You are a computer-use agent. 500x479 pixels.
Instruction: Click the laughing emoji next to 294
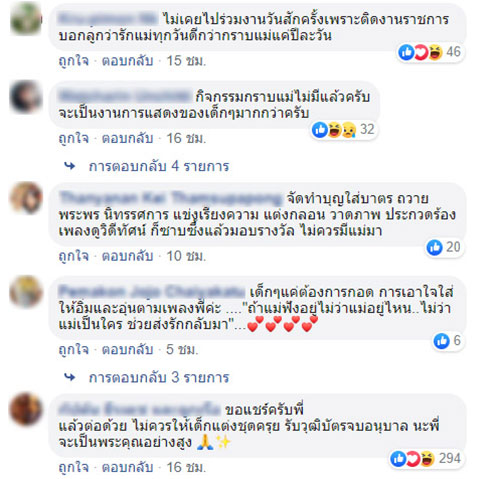[427, 459]
